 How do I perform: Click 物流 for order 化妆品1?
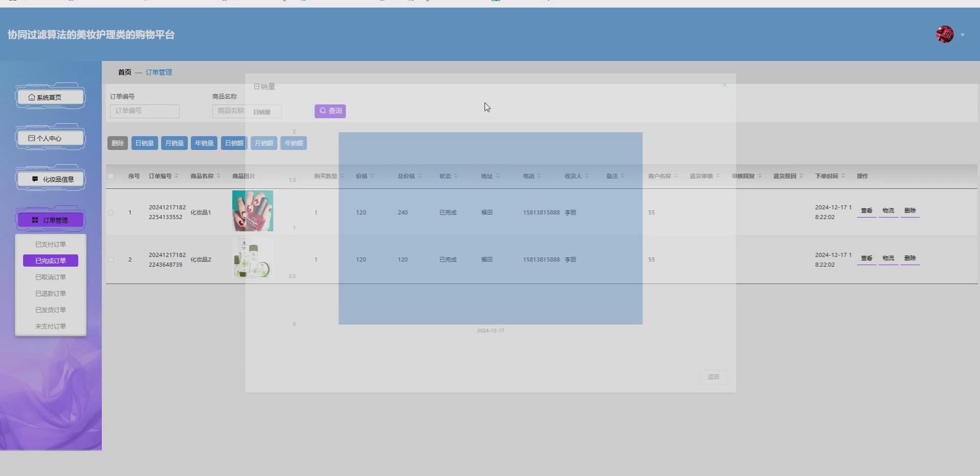tap(888, 211)
